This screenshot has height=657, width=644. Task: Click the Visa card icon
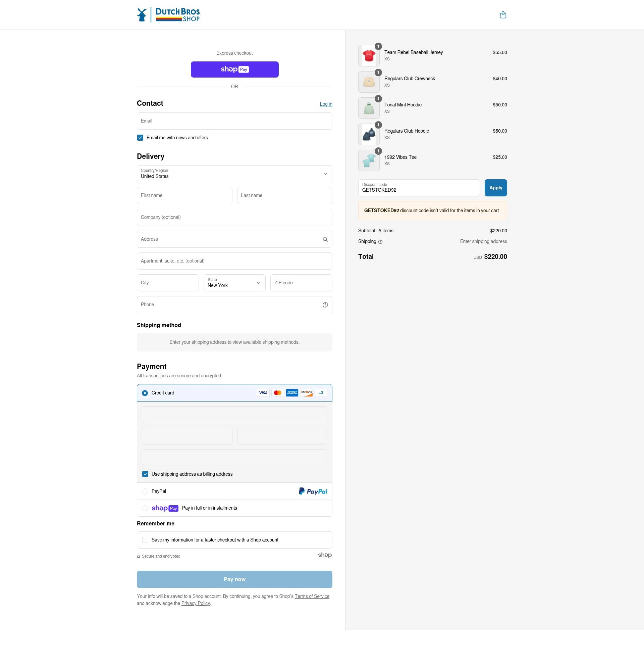coord(263,393)
